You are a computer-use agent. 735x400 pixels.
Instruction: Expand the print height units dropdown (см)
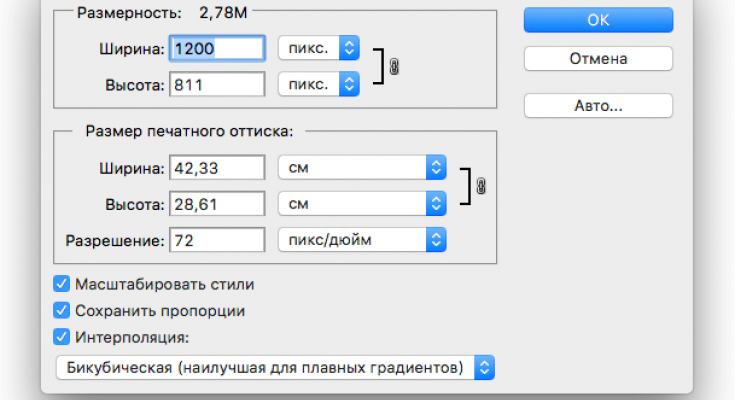[x=361, y=203]
